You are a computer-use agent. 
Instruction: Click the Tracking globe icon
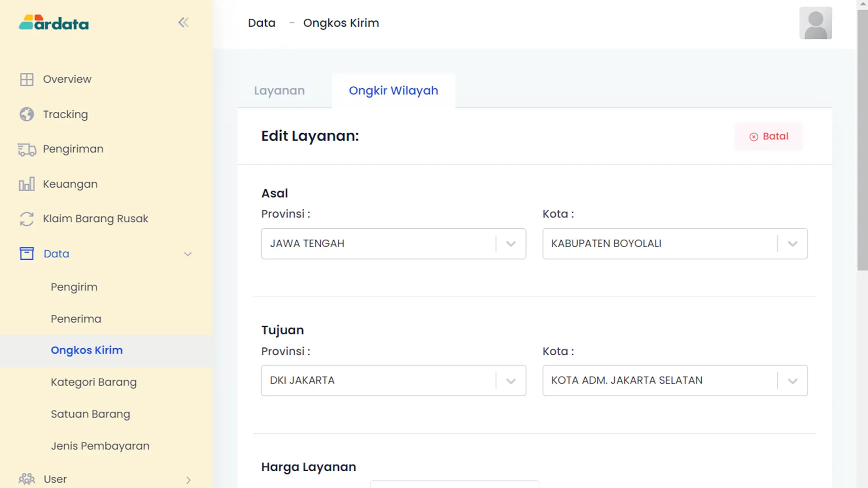point(27,114)
